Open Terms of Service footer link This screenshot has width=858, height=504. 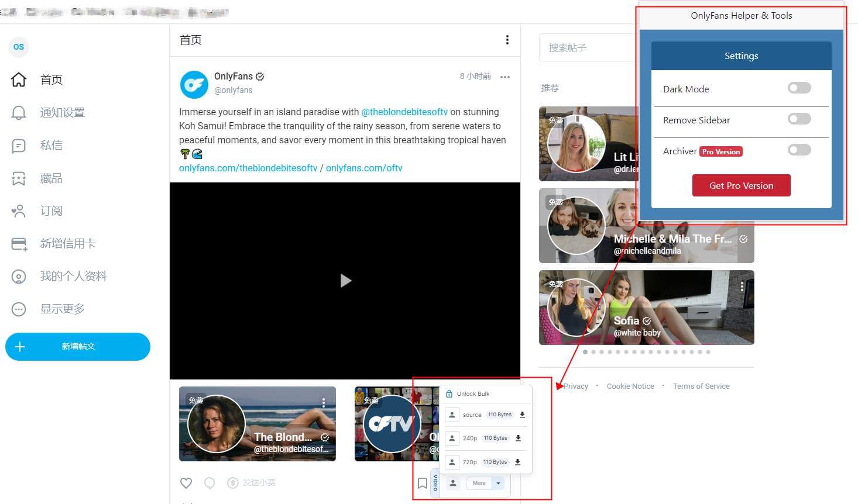701,386
